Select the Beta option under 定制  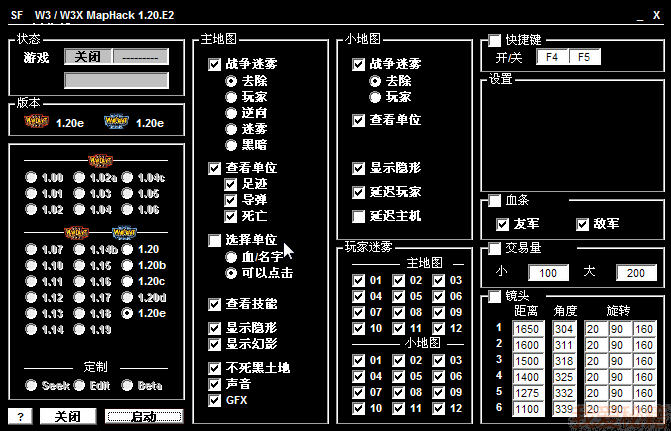coord(128,385)
